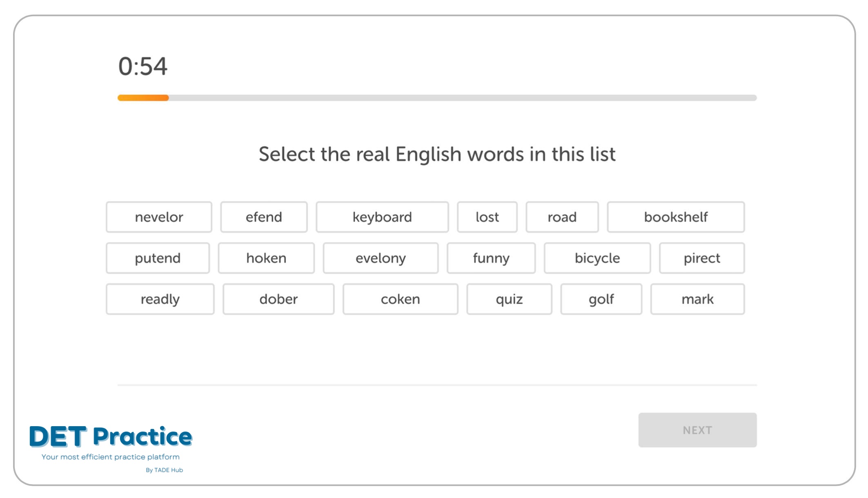Click the fake word 'nevelor'
The image size is (868, 498).
(x=158, y=216)
